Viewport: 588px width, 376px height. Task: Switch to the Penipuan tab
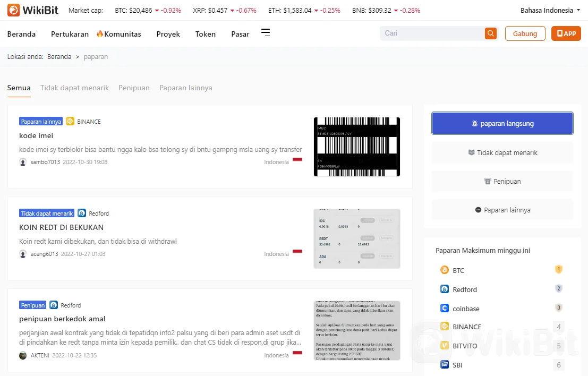click(x=134, y=88)
